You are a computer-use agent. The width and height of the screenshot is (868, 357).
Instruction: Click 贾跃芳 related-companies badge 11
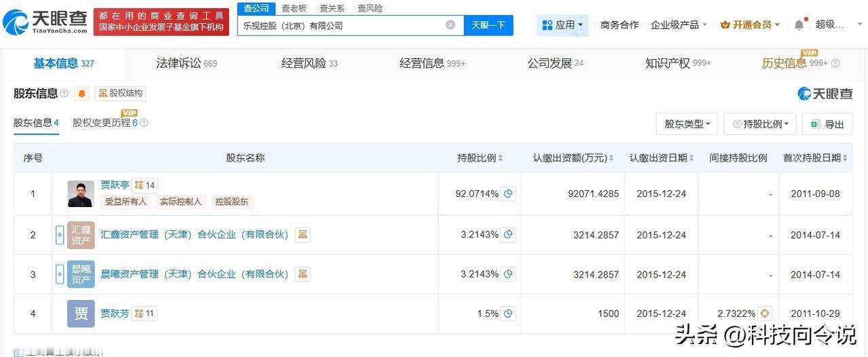[x=145, y=314]
